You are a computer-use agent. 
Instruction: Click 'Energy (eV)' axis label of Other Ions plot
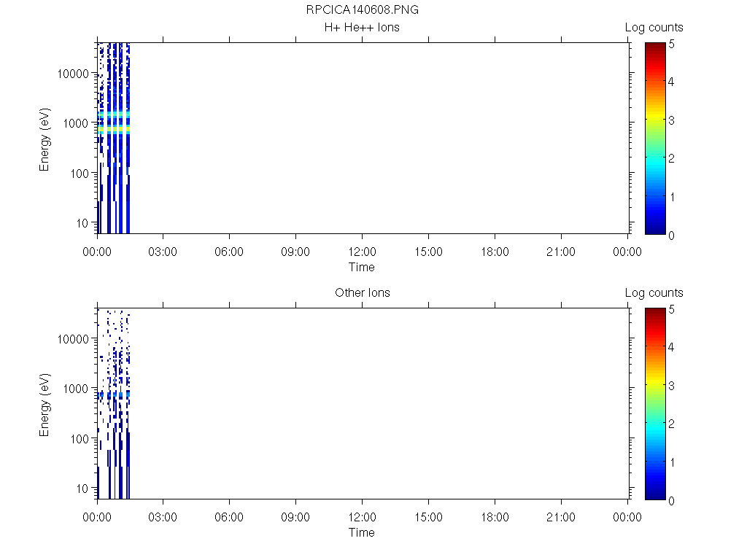(x=44, y=405)
